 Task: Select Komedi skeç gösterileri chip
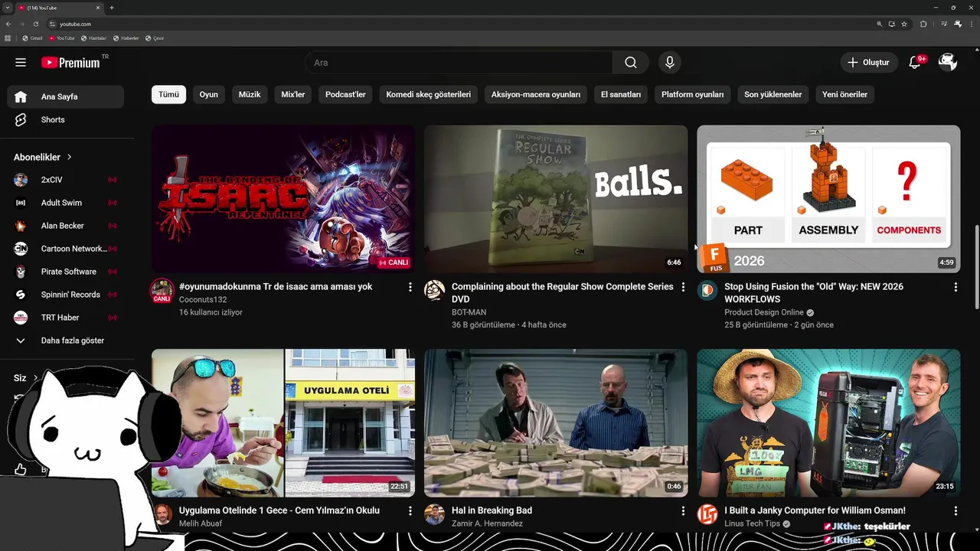click(429, 95)
